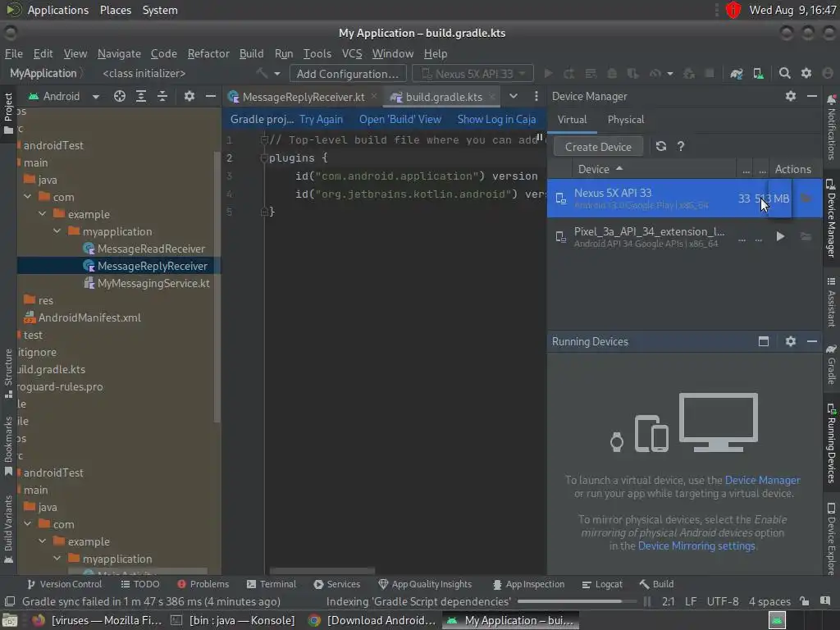Hide the Running Devices panel
The height and width of the screenshot is (630, 840).
click(x=812, y=341)
